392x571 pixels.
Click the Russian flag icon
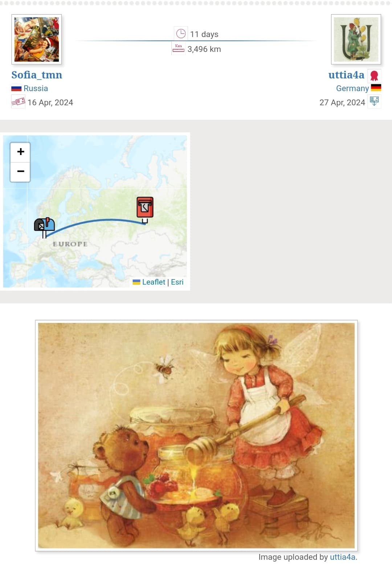pos(16,88)
